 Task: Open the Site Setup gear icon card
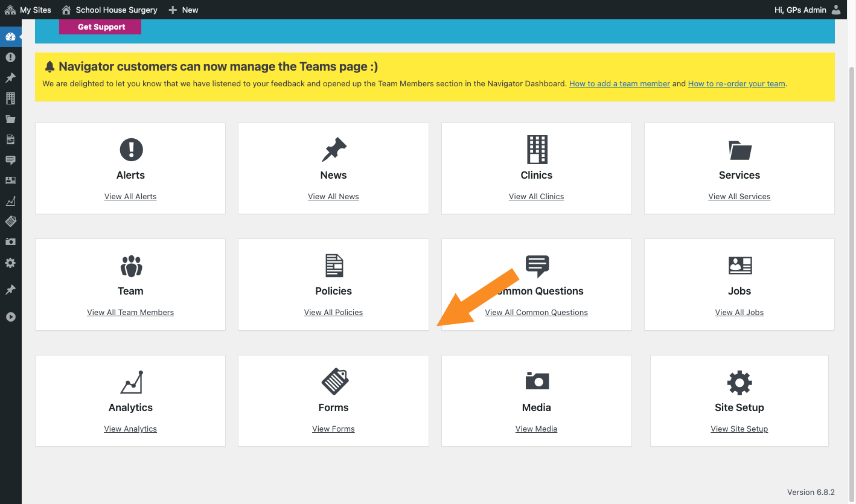pyautogui.click(x=739, y=383)
